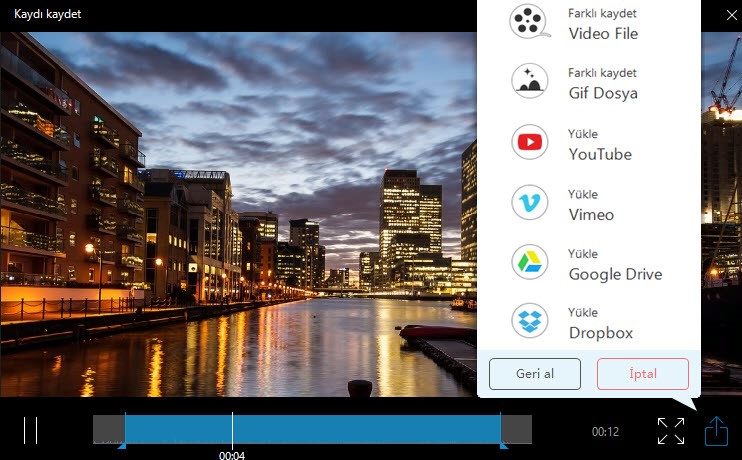Select Yükle YouTube entry
Viewport: 742px width, 460px height.
click(x=589, y=143)
